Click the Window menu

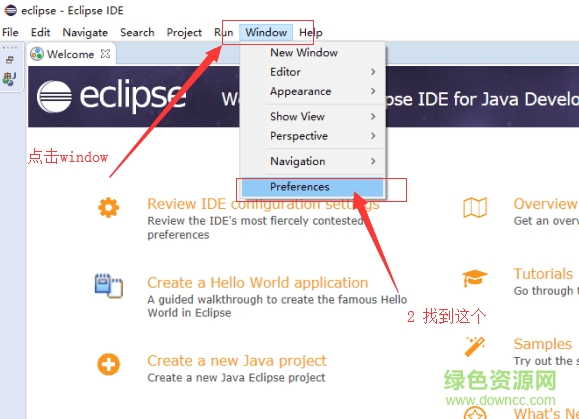(266, 32)
